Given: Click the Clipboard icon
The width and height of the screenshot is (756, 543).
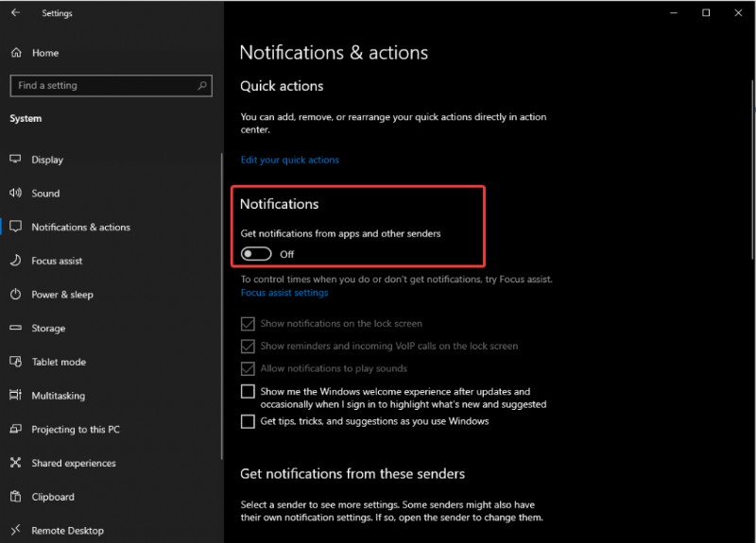Looking at the screenshot, I should coord(15,497).
